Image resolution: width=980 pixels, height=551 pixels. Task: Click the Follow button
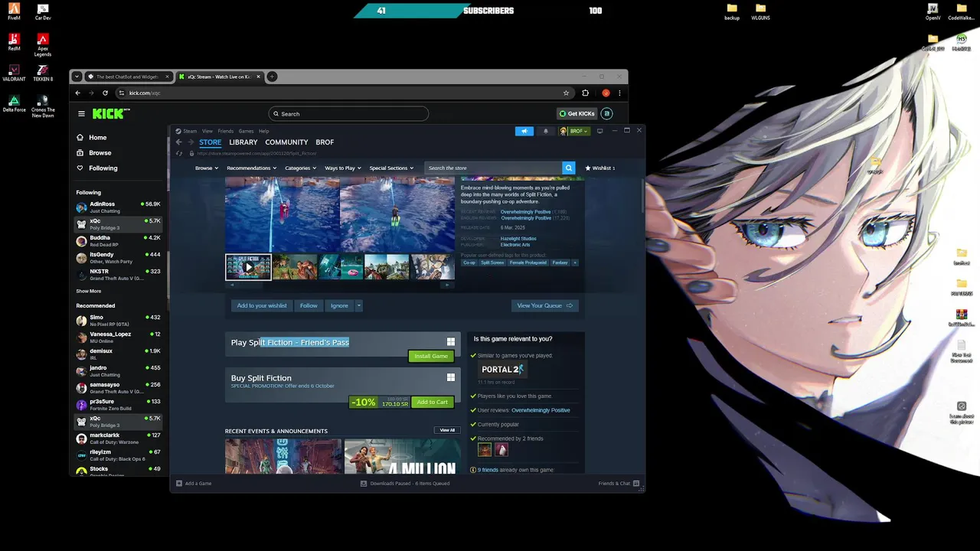pos(309,305)
